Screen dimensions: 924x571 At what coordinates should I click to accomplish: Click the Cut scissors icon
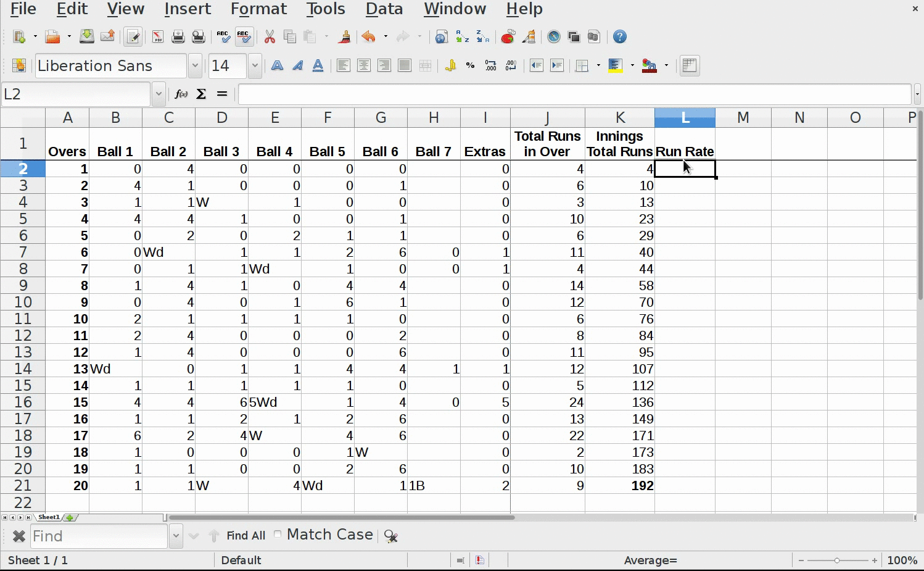click(270, 37)
